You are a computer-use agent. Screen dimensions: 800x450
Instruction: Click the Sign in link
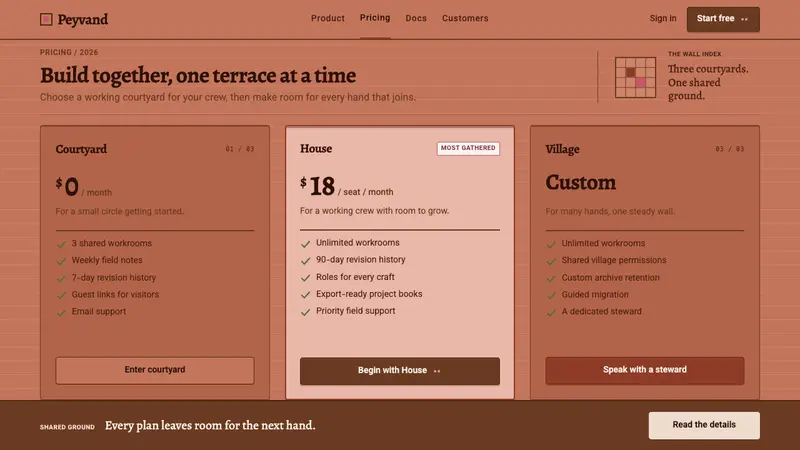(x=663, y=18)
